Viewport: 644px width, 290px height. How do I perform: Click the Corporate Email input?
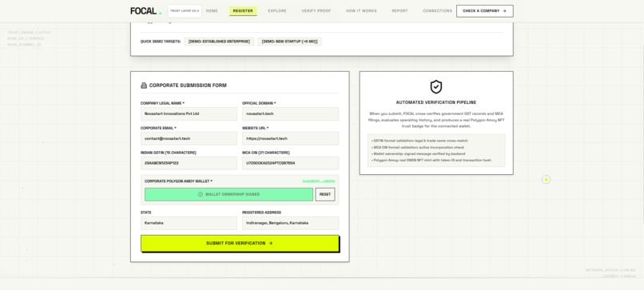pos(189,138)
